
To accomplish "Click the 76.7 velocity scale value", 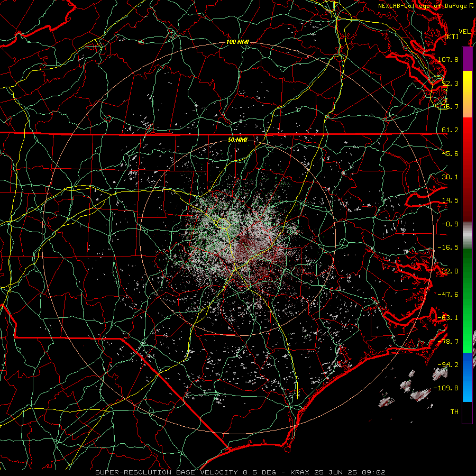I will 450,106.
